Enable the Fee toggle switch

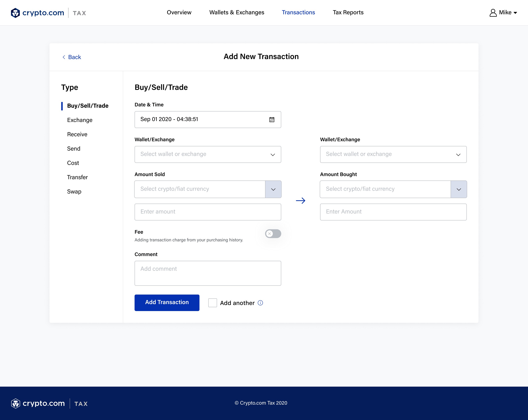tap(273, 233)
